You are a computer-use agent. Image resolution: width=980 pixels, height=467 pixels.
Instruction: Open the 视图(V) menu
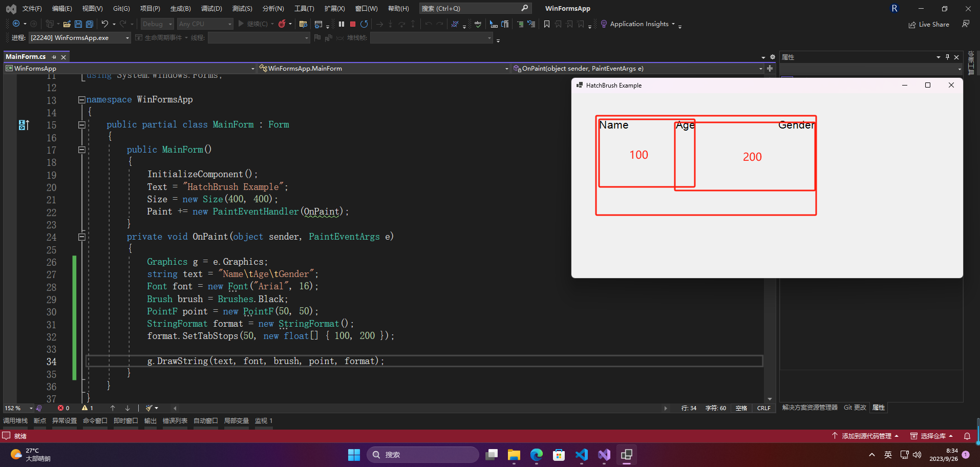coord(92,9)
